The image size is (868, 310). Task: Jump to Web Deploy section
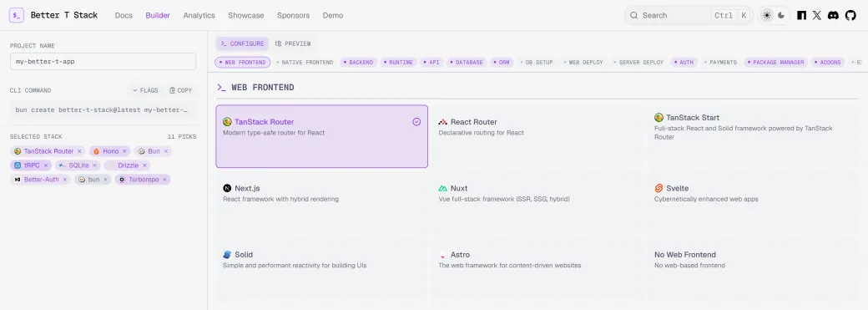(584, 63)
